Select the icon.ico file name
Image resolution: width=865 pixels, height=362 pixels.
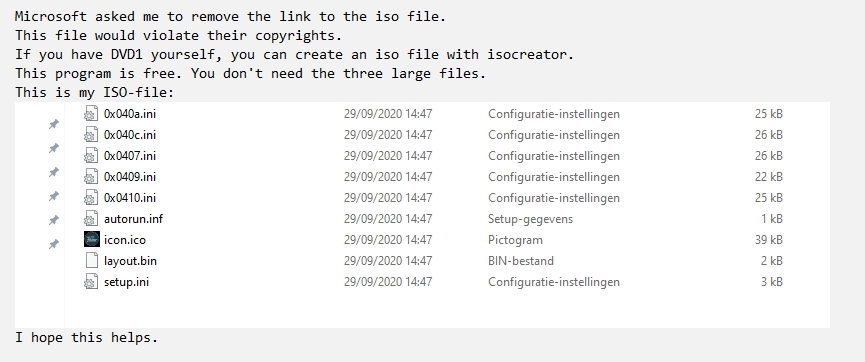[x=125, y=240]
